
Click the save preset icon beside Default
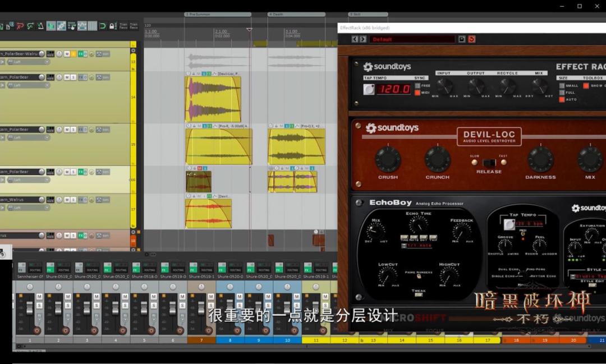[461, 39]
